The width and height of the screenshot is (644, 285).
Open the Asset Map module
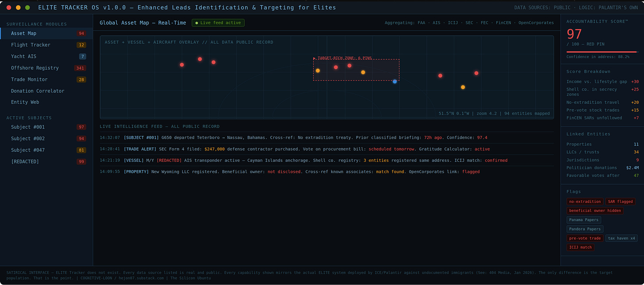pos(46,33)
